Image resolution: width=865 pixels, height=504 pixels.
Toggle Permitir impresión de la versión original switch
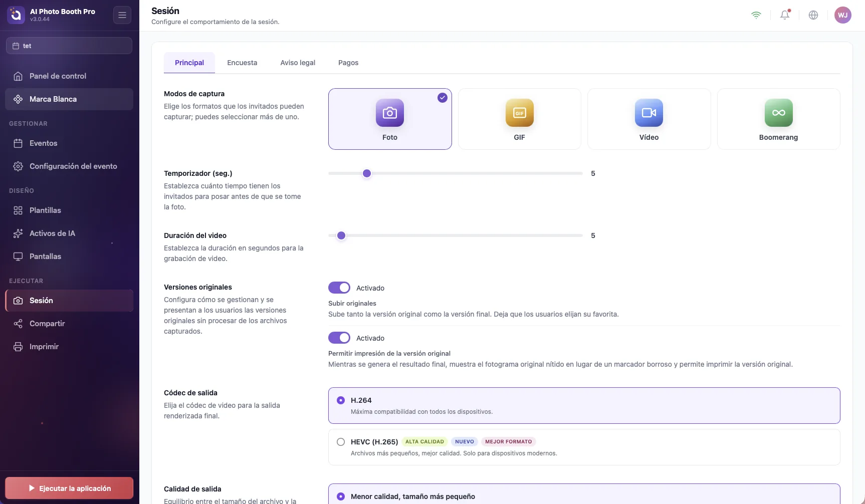339,338
